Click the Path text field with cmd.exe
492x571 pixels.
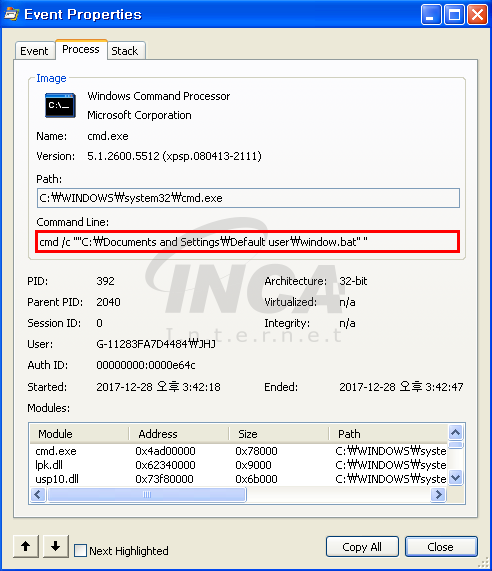click(248, 198)
